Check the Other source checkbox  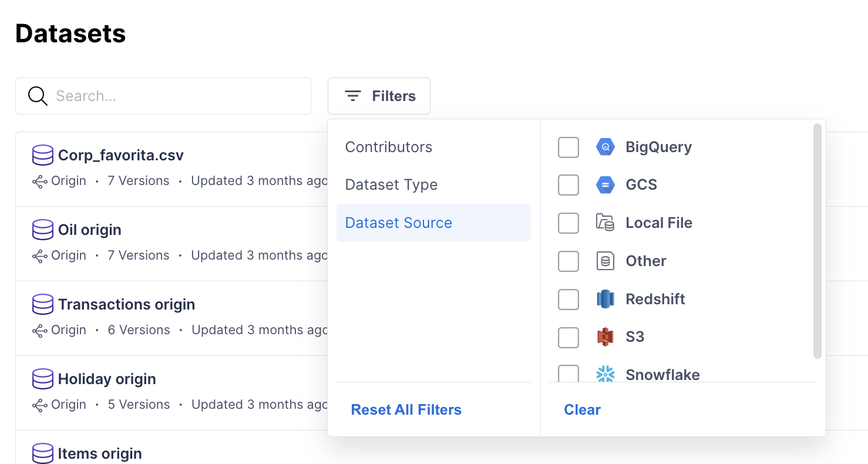click(568, 261)
